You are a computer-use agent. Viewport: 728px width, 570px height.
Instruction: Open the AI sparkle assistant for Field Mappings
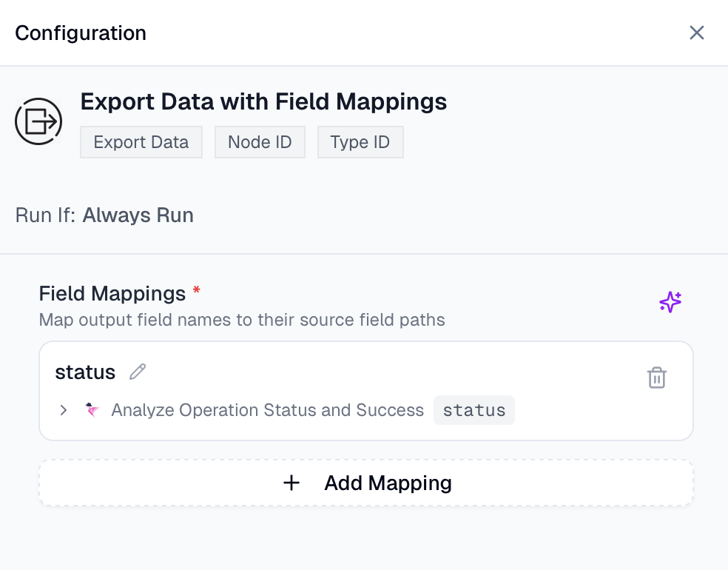670,302
